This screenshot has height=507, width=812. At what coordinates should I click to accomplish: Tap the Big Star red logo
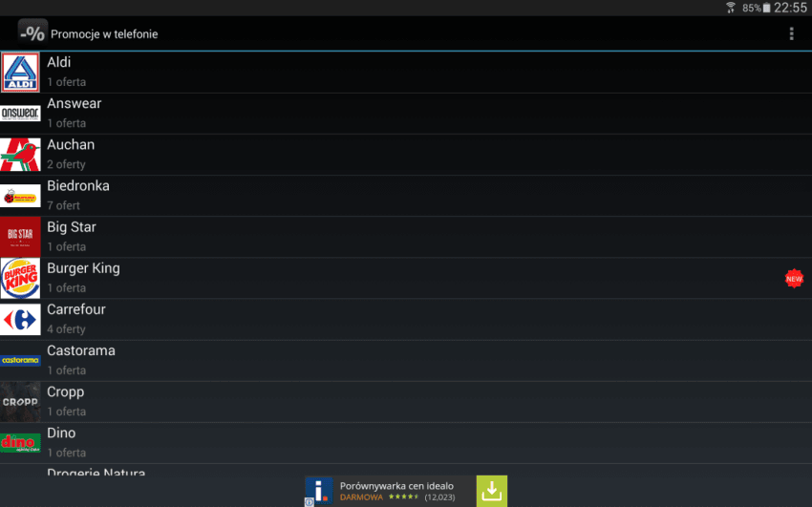[x=20, y=237]
